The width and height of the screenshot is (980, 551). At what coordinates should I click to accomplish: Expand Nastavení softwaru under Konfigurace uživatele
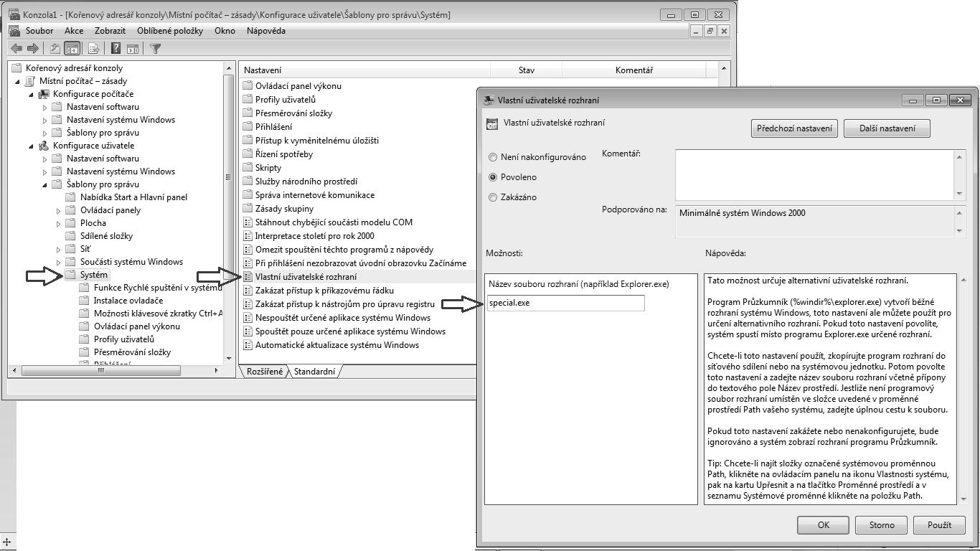44,159
